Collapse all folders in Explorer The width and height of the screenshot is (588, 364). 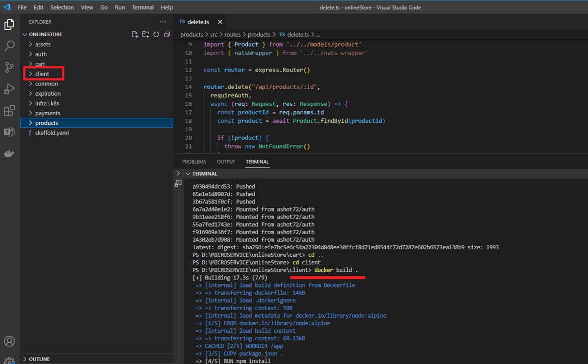point(167,34)
